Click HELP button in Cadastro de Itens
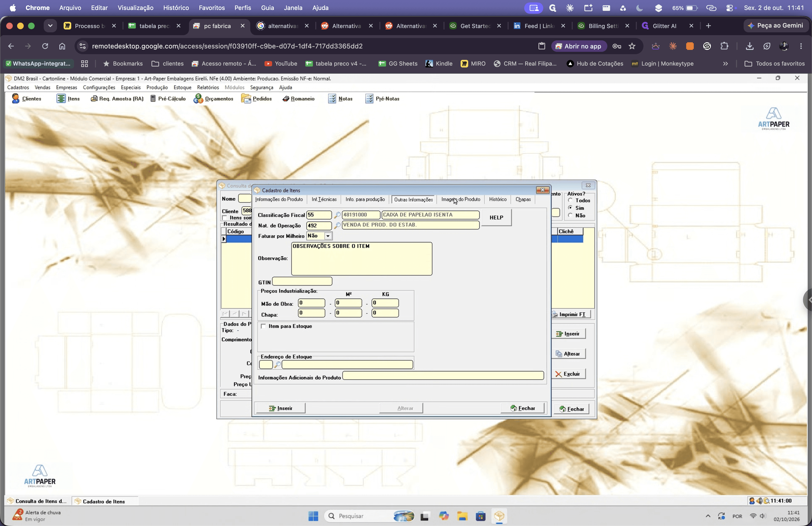Screen dimensions: 812x526 496,217
